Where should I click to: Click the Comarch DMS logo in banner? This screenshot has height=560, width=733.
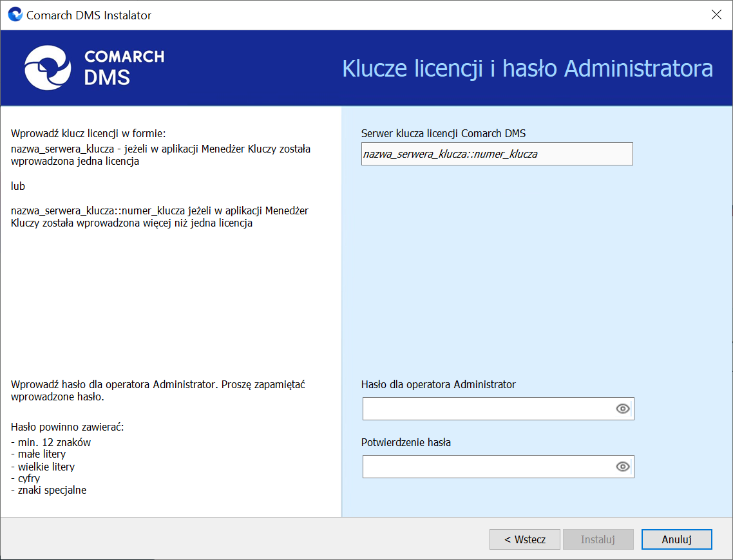[x=95, y=68]
